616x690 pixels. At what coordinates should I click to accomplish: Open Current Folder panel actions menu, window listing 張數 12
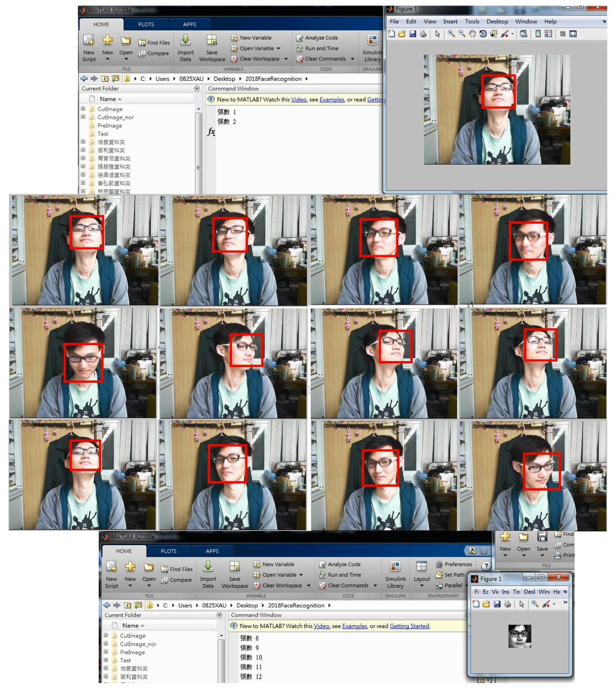tap(219, 615)
